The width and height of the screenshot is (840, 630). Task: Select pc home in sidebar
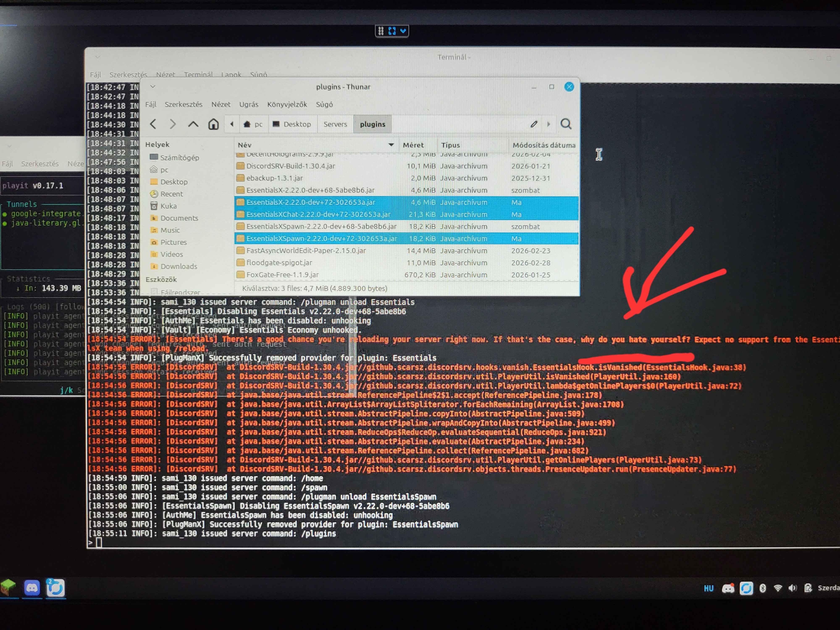159,170
